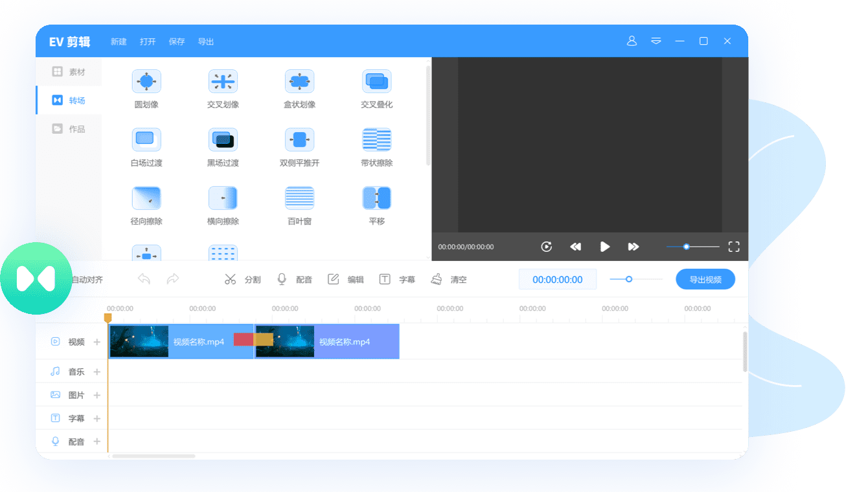Apply the 黑场过渡 transition icon
This screenshot has height=492, width=868.
(223, 140)
